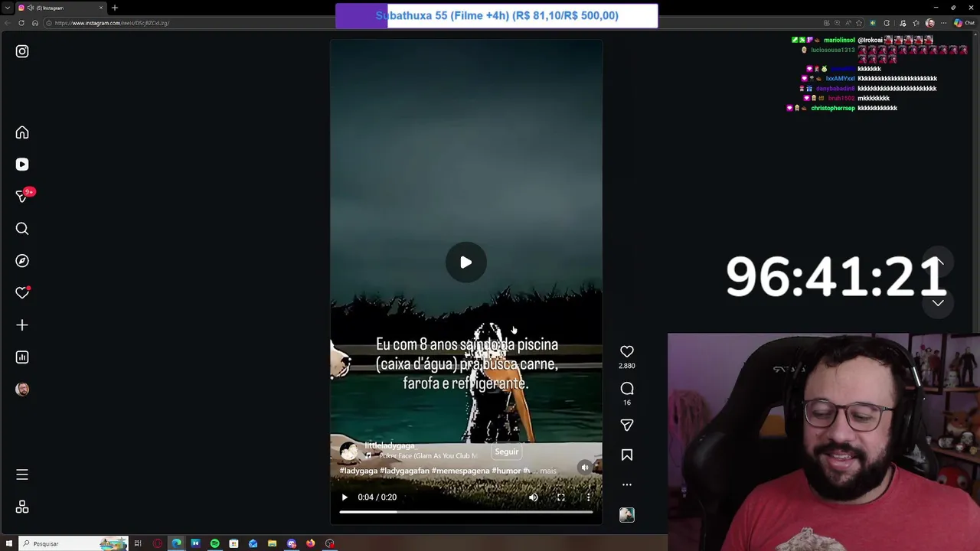Viewport: 980px width, 551px height.
Task: Click the Pesquisar taskbar search box
Action: coord(73,543)
